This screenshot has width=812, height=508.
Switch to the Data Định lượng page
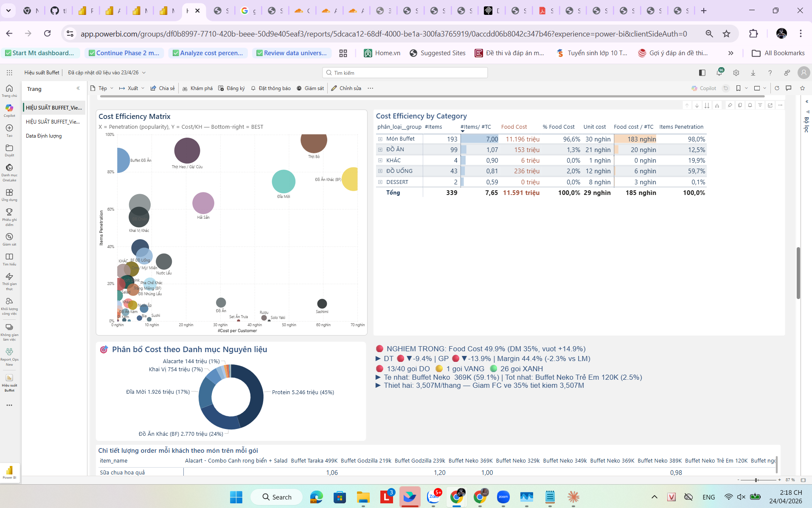pyautogui.click(x=43, y=136)
